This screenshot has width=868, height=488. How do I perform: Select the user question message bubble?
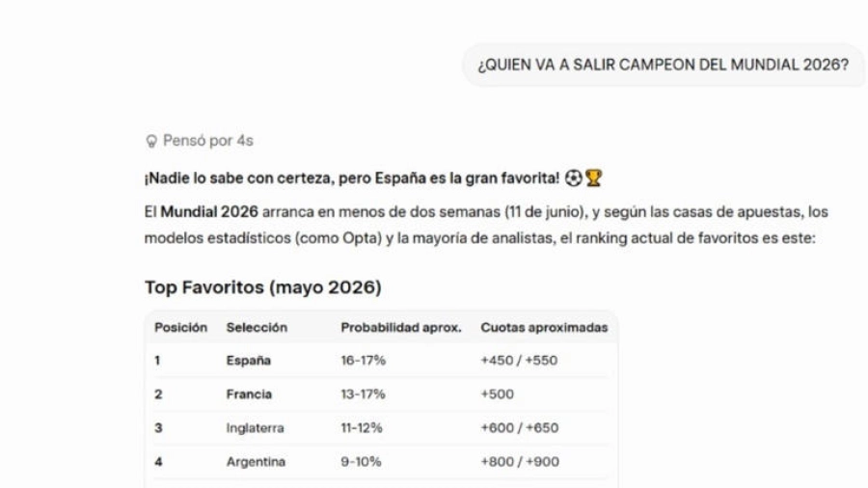[664, 65]
